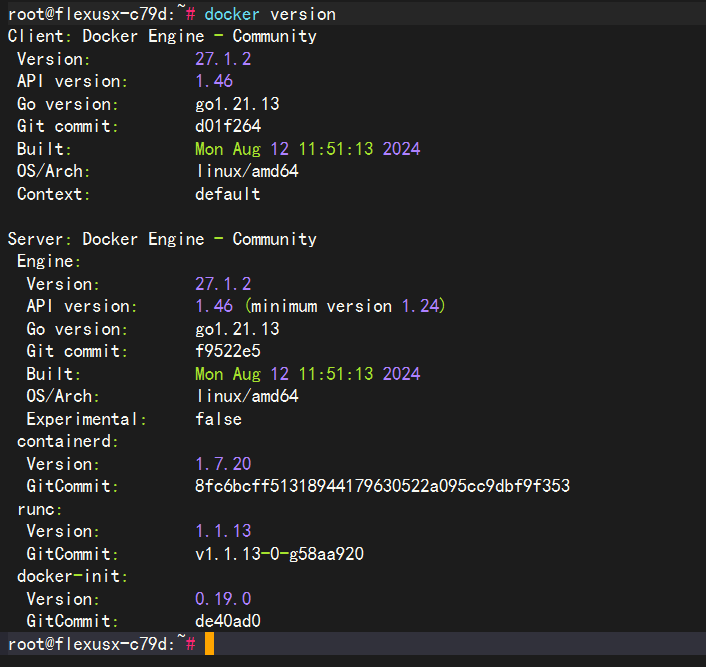Select the containerd version 1.7.20
Viewport: 706px width, 667px height.
point(223,464)
